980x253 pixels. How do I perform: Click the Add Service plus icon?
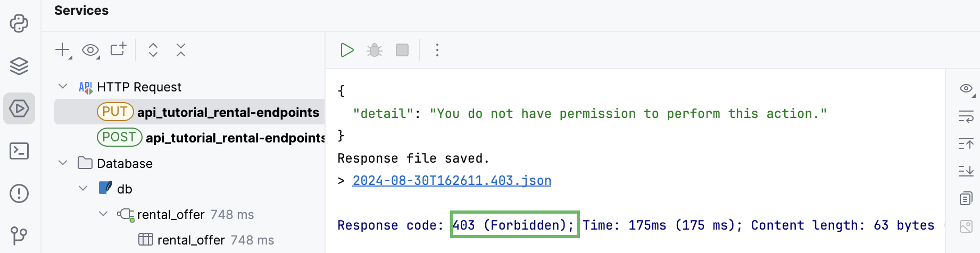(x=63, y=50)
